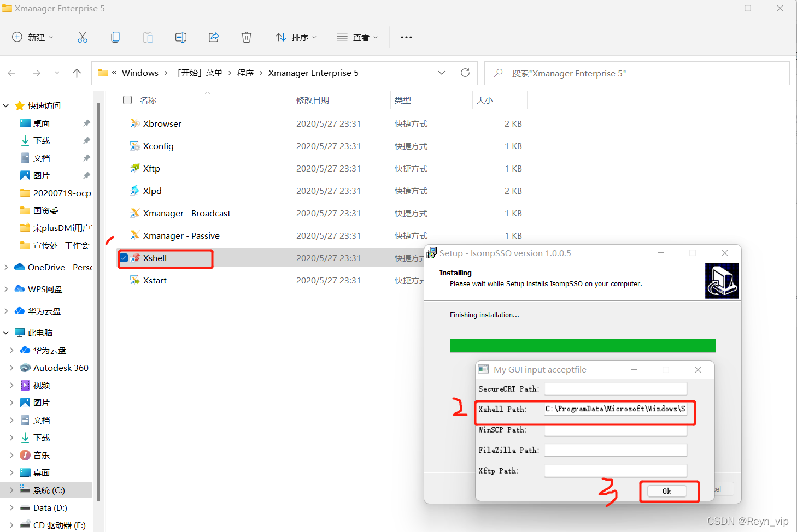
Task: Open the recent locations dropdown arrow
Action: 57,73
